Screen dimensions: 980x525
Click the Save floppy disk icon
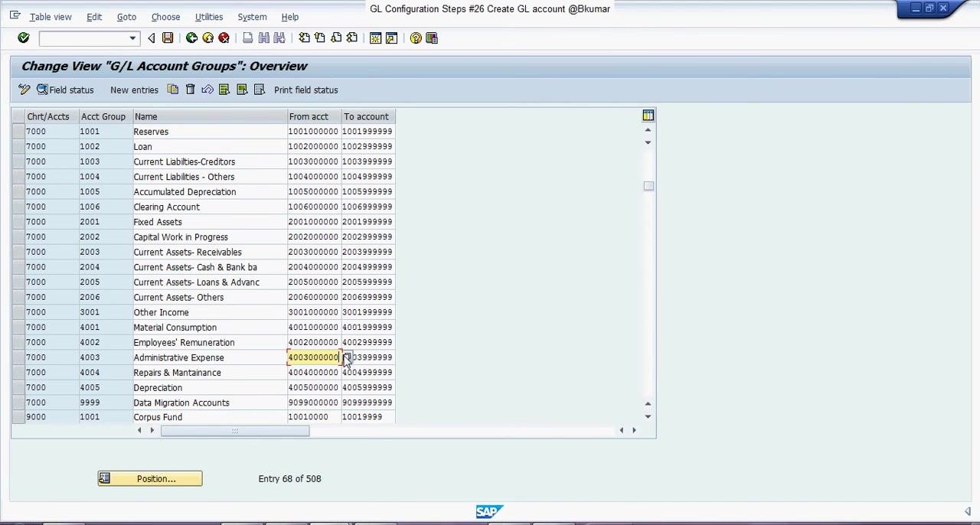point(168,38)
